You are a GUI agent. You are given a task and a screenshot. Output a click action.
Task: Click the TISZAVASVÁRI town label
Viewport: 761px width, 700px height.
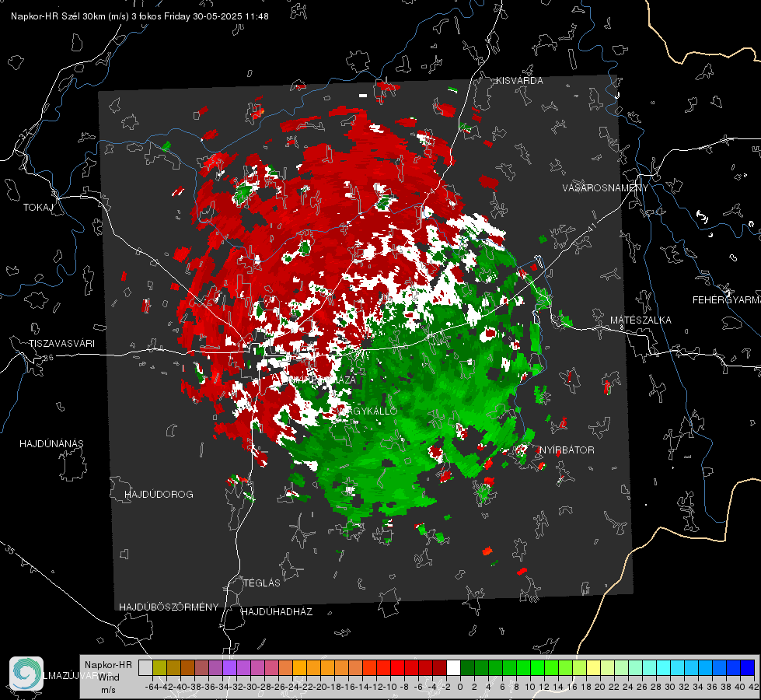pyautogui.click(x=61, y=344)
